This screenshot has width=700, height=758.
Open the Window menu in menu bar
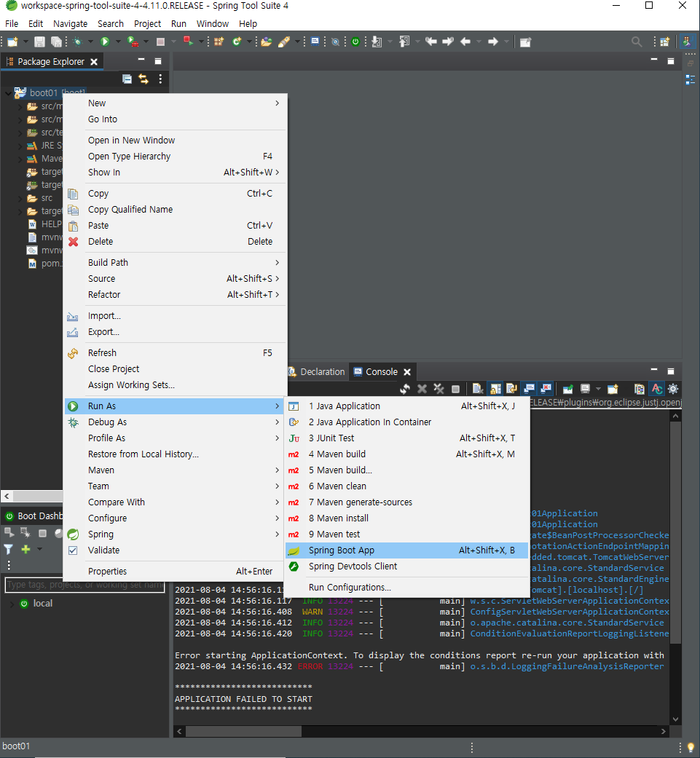click(x=212, y=24)
